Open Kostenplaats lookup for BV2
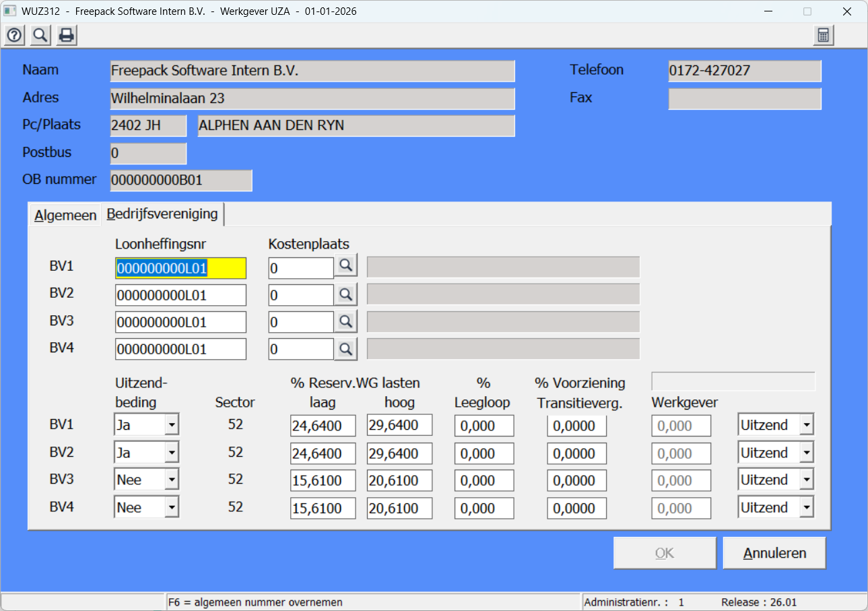868x611 pixels. (x=346, y=294)
